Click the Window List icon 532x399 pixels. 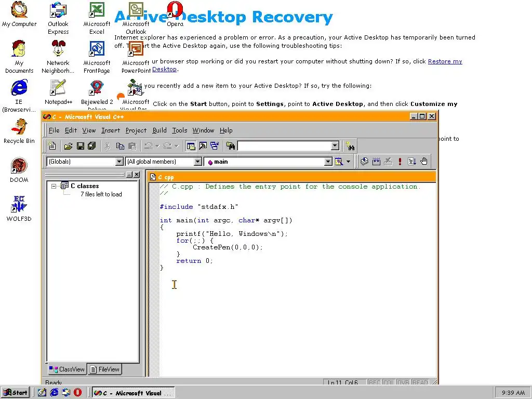pyautogui.click(x=215, y=146)
